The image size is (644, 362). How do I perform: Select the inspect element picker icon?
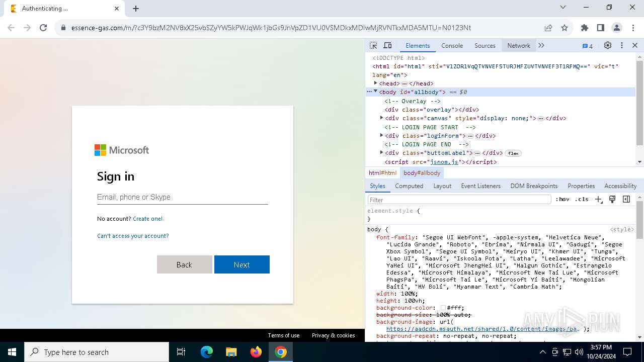point(373,45)
